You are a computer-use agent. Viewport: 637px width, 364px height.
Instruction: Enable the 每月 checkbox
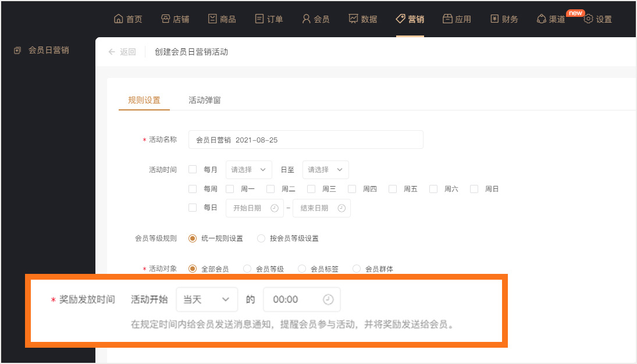pos(193,170)
